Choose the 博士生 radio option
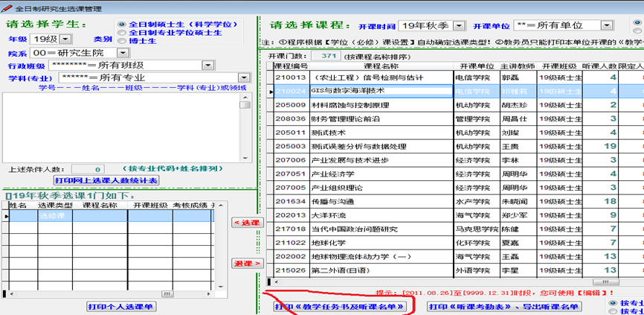Image resolution: width=644 pixels, height=315 pixels. pos(122,42)
